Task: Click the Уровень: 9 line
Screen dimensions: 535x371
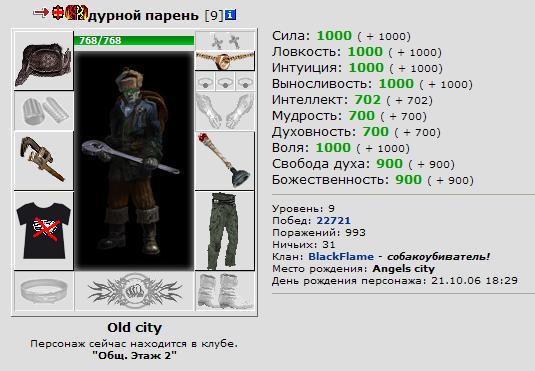Action: tap(303, 209)
